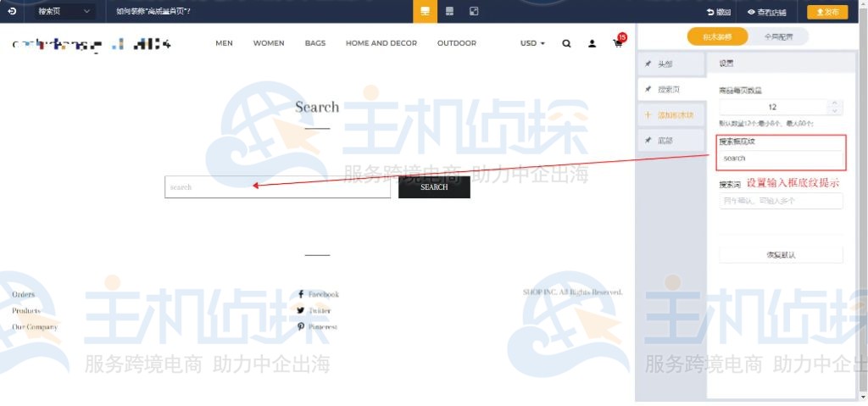Select the 搜索页 section item in sidebar
The image size is (868, 406).
[x=671, y=90]
